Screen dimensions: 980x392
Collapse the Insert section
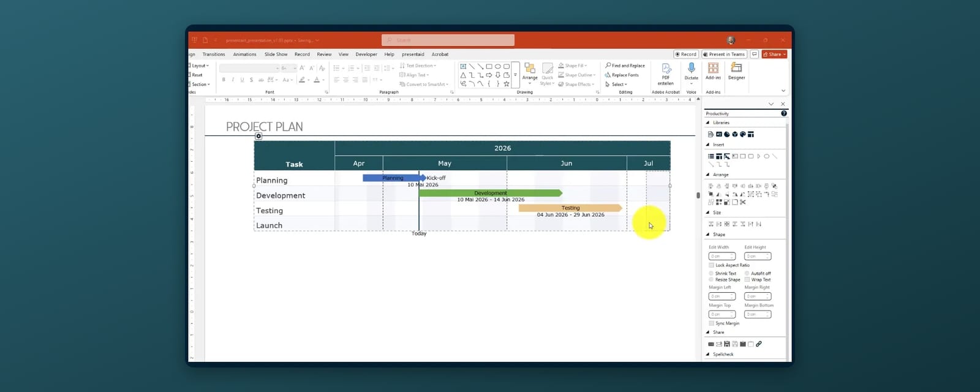click(708, 145)
